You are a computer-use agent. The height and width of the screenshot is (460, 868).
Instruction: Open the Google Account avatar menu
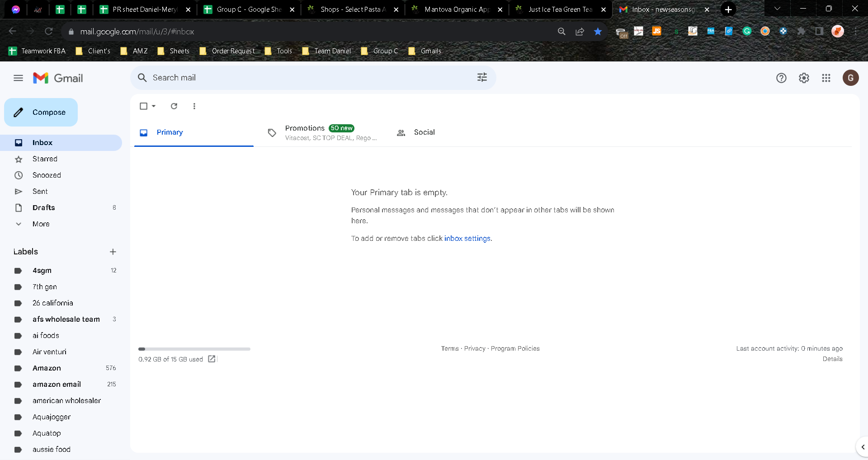pos(850,78)
